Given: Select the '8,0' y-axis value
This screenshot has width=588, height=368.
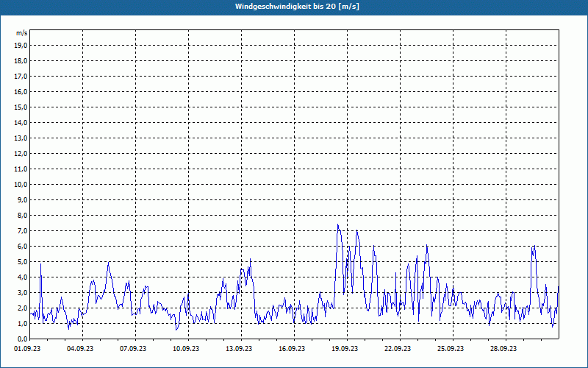Looking at the screenshot, I should pyautogui.click(x=22, y=215).
